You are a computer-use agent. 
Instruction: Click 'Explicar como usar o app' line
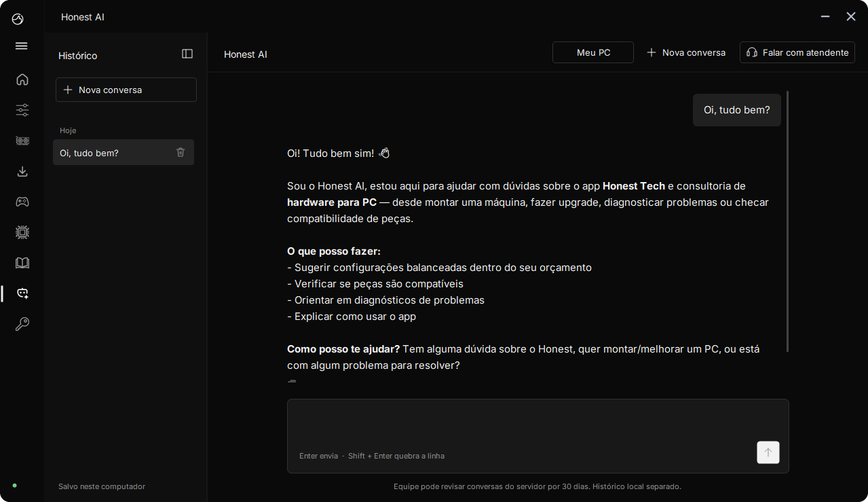tap(352, 317)
